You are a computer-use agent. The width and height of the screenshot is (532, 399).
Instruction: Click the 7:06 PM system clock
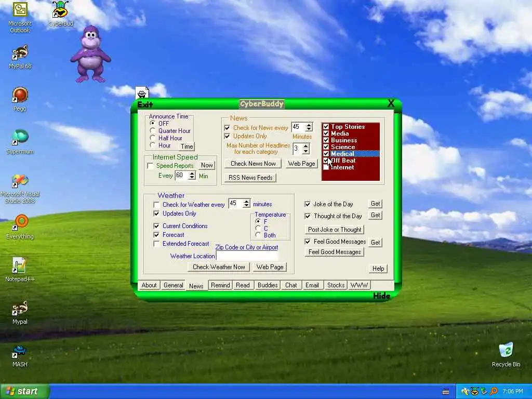(513, 392)
